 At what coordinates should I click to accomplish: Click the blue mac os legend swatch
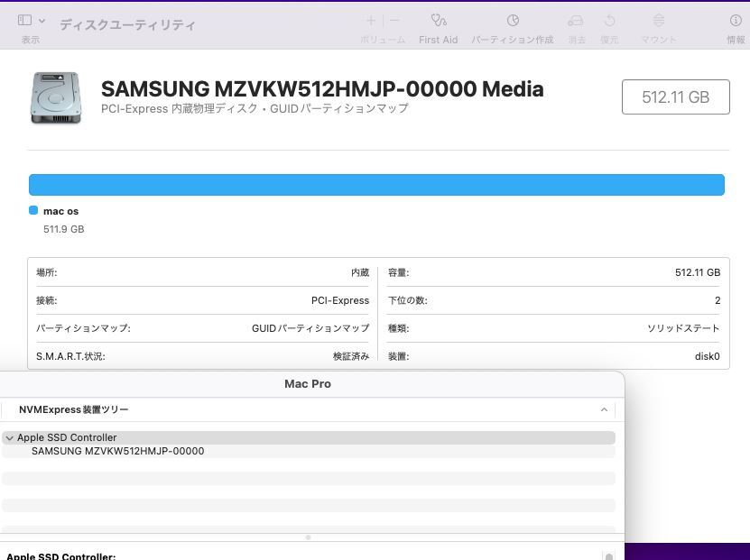(34, 210)
